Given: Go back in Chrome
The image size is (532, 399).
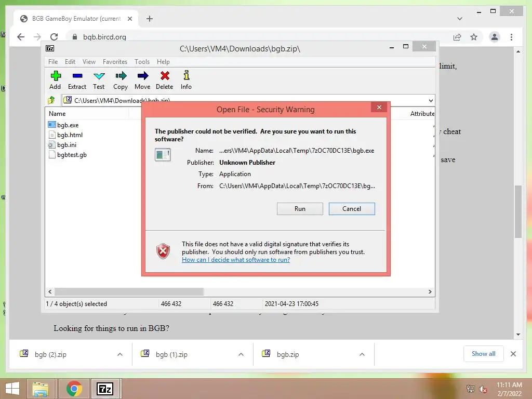Looking at the screenshot, I should (21, 37).
